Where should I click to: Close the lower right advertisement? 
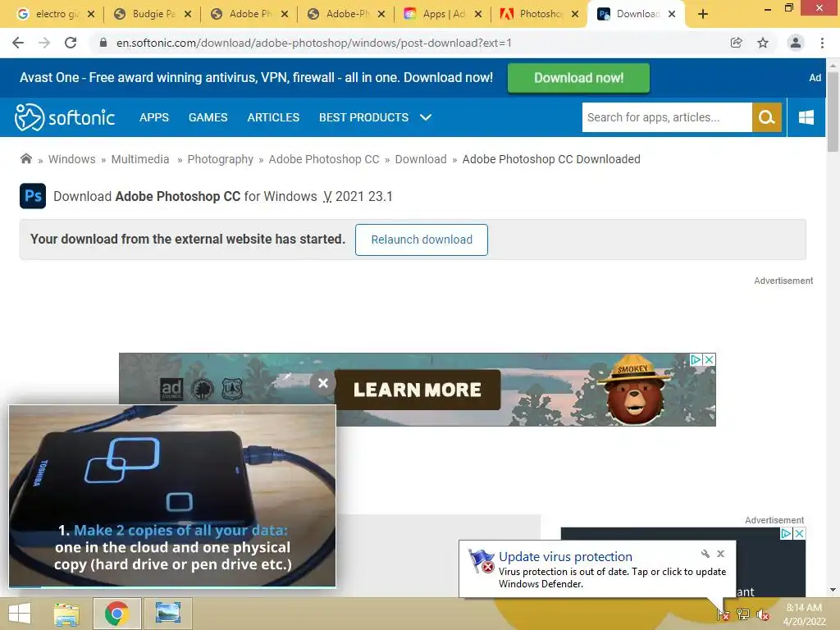tap(799, 533)
